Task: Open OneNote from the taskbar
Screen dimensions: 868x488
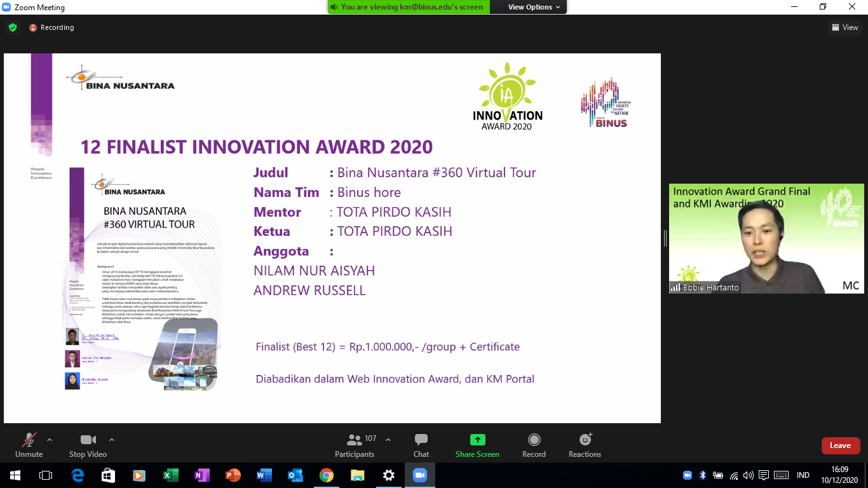Action: (202, 475)
